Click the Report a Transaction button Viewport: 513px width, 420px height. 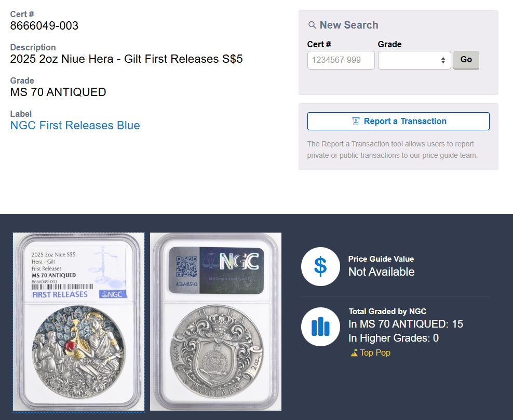point(398,121)
